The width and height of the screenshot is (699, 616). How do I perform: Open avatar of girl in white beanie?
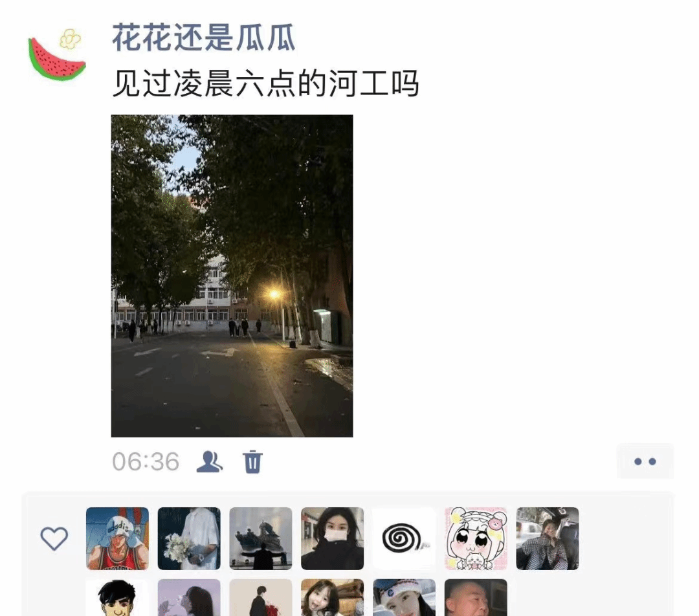[405, 598]
